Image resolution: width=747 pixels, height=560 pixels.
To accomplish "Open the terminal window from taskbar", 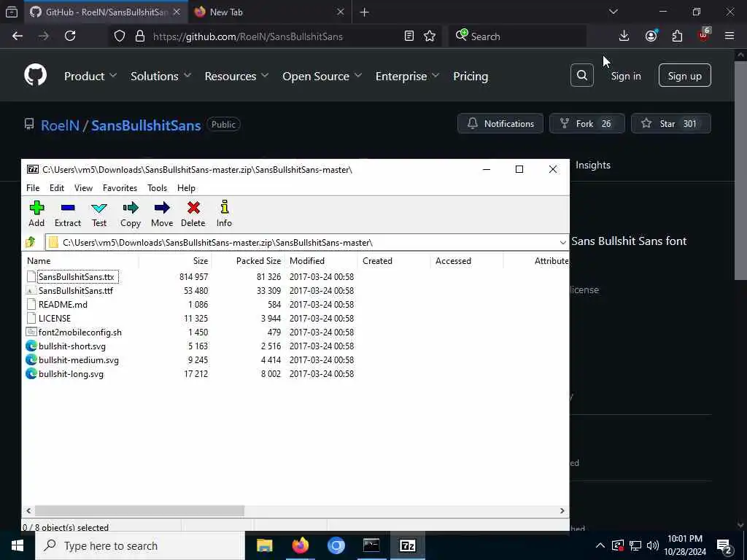I will pyautogui.click(x=371, y=545).
